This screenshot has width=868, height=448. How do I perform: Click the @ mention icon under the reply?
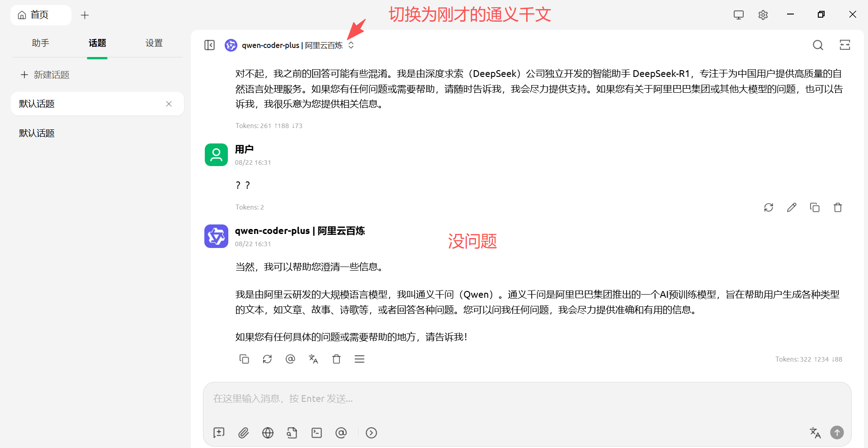click(x=290, y=359)
